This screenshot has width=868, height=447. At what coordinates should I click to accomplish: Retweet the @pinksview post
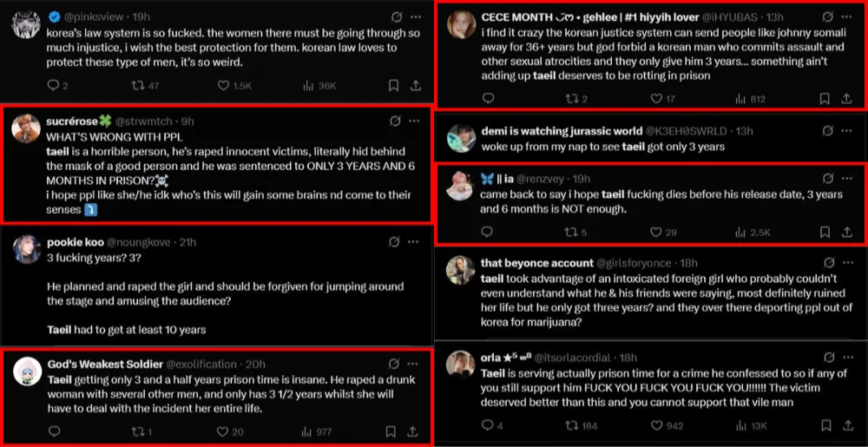pos(137,85)
